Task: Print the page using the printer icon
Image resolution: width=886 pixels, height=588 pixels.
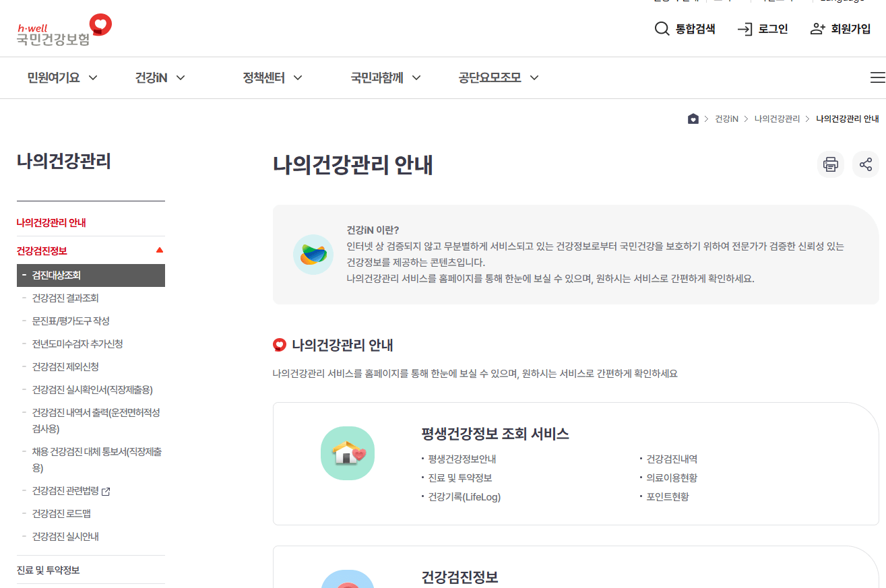Action: [831, 164]
